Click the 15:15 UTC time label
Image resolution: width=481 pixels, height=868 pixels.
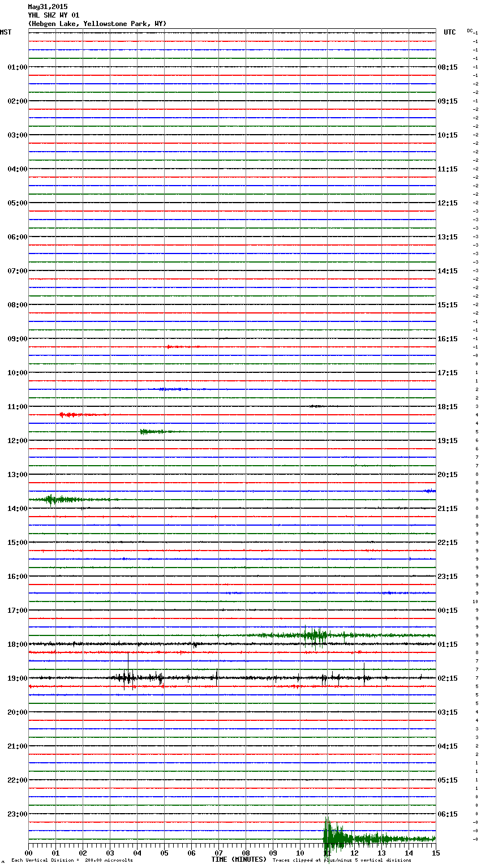click(x=448, y=305)
